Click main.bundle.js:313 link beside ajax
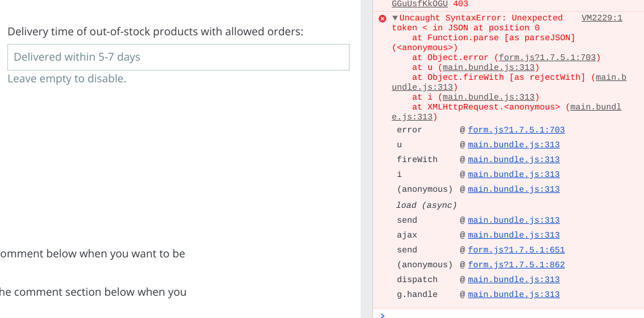This screenshot has height=318, width=644. tap(514, 235)
